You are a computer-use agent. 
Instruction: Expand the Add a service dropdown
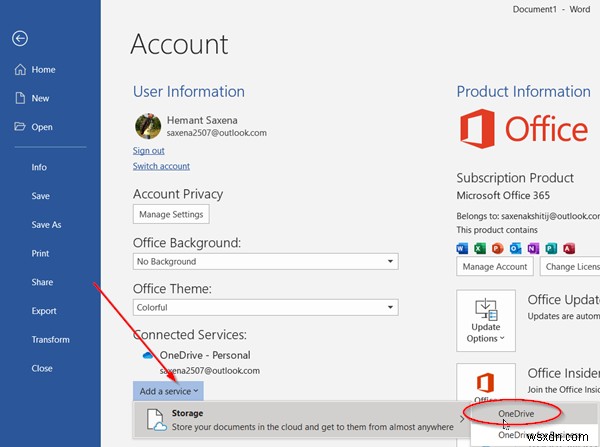coord(168,391)
